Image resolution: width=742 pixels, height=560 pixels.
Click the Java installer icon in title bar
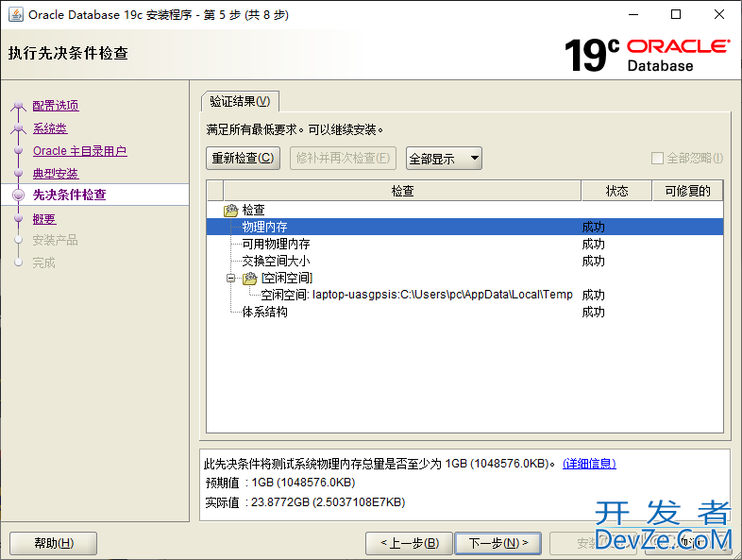(x=16, y=15)
